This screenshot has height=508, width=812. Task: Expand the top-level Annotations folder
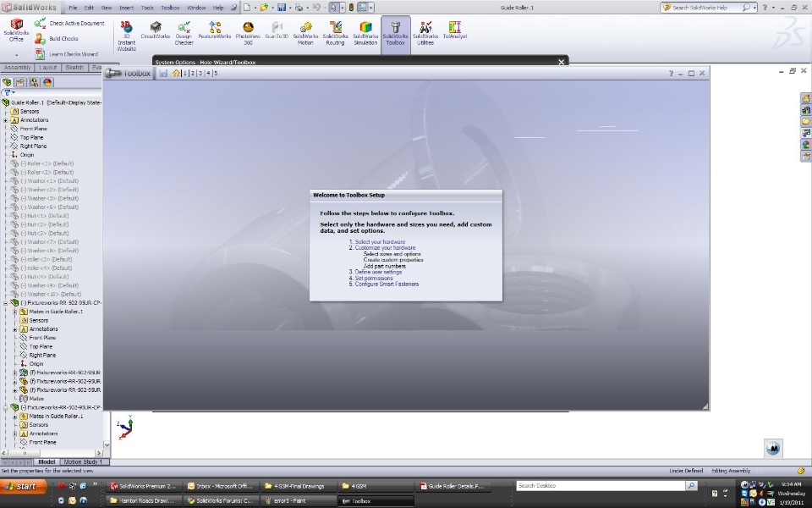pos(6,120)
